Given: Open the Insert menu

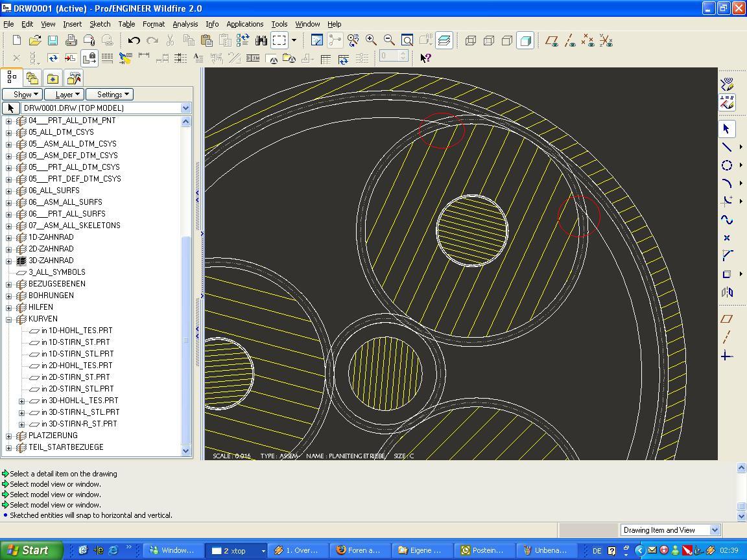Looking at the screenshot, I should point(73,24).
